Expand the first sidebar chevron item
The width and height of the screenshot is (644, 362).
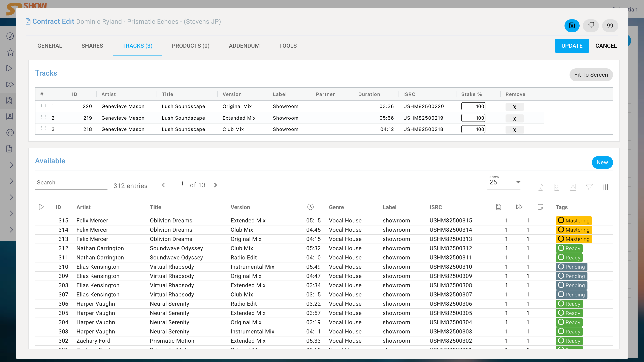pos(11,165)
